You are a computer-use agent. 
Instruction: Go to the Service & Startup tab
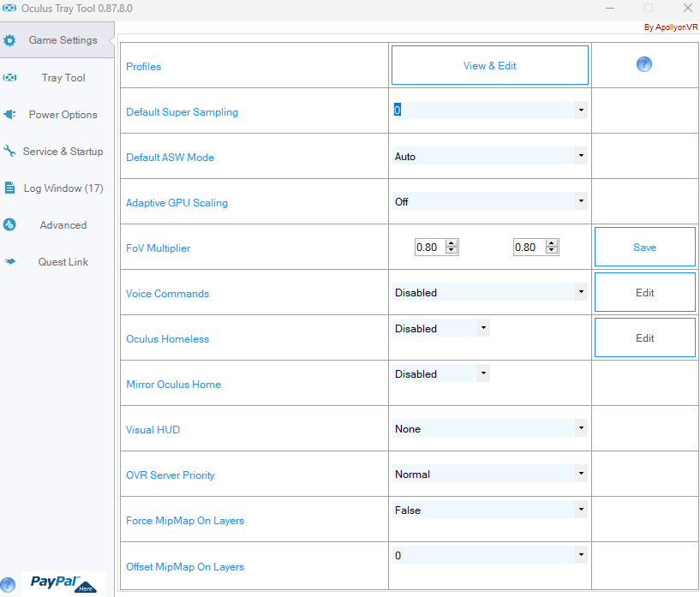pos(57,152)
